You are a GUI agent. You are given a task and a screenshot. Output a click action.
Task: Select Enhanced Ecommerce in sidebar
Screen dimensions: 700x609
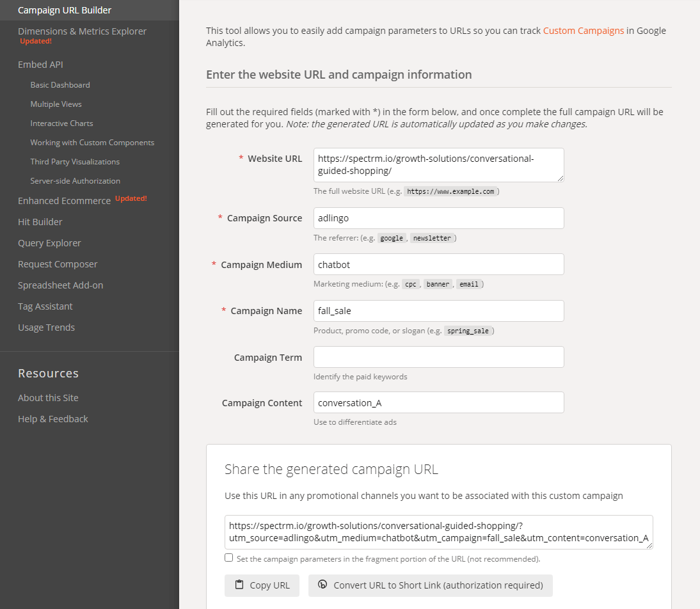pos(64,201)
